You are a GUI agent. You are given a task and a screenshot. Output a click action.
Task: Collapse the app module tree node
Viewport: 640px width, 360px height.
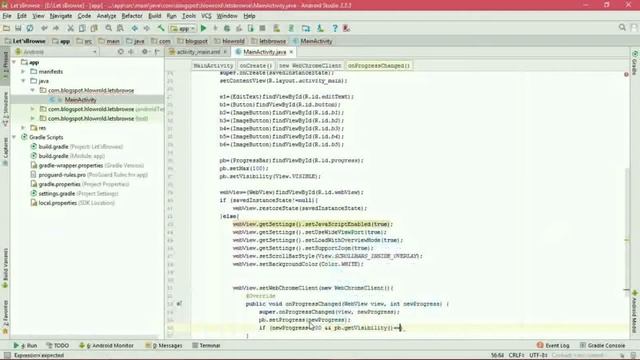(15, 62)
